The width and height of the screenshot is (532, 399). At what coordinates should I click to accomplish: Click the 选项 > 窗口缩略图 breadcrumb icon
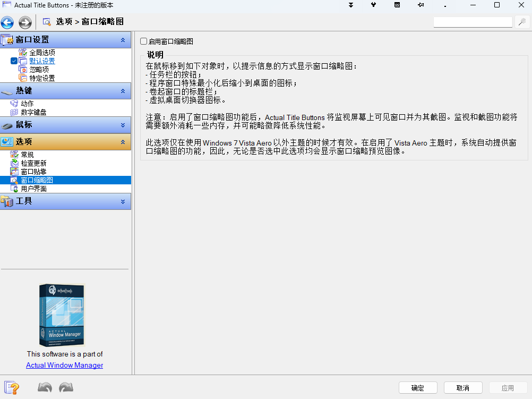point(47,22)
